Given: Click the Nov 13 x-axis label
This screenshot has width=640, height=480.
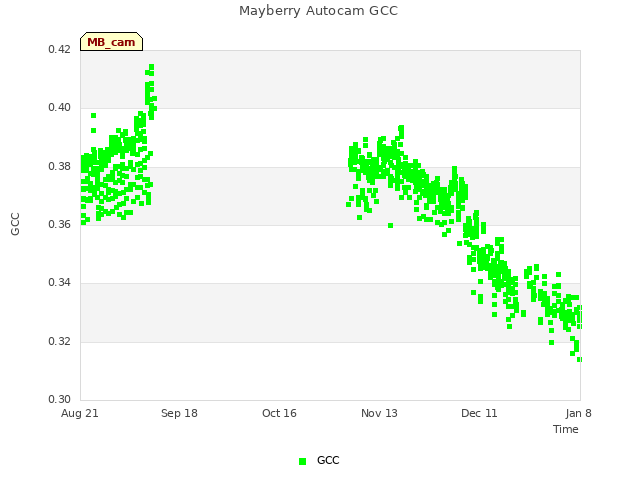Looking at the screenshot, I should [x=379, y=413].
